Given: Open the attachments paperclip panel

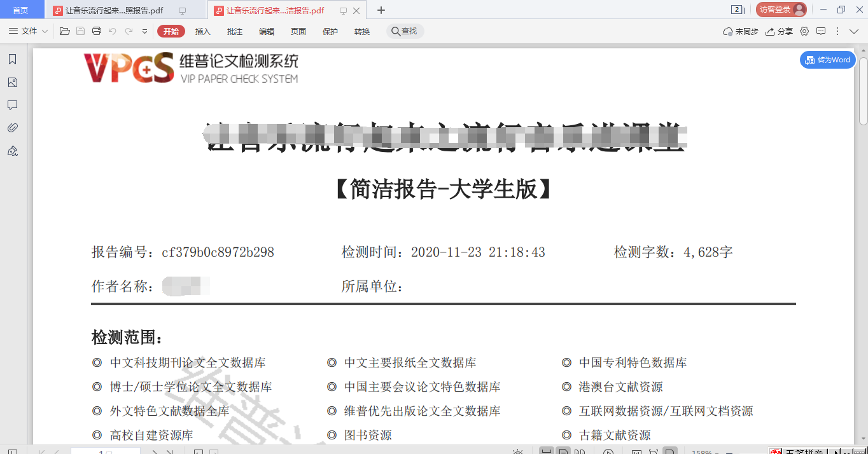Looking at the screenshot, I should pyautogui.click(x=12, y=128).
